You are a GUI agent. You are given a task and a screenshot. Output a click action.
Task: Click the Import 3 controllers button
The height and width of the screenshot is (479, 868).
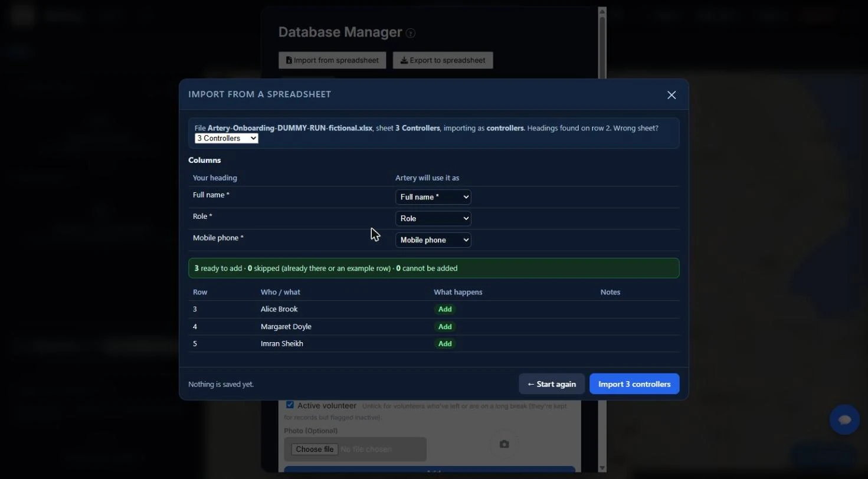[x=634, y=384]
